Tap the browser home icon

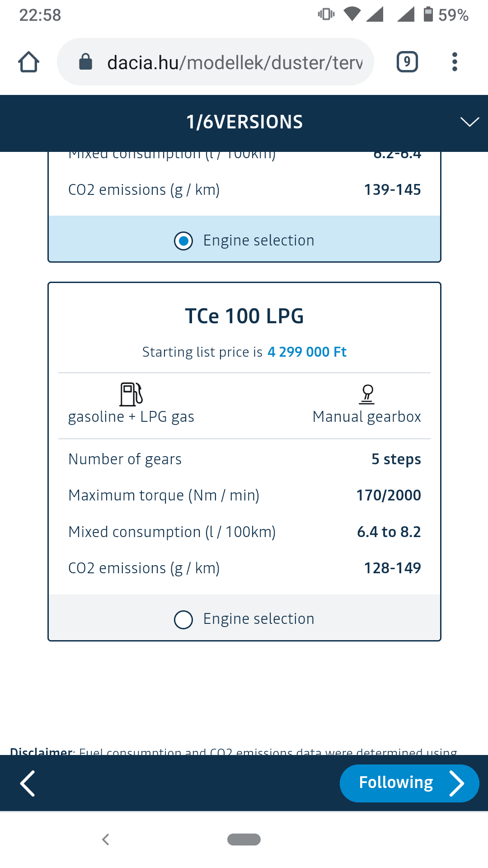[28, 62]
